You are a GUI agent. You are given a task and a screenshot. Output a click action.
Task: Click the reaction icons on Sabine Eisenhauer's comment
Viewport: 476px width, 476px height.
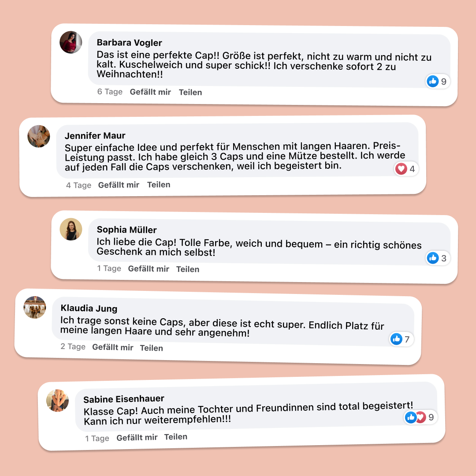tap(415, 417)
